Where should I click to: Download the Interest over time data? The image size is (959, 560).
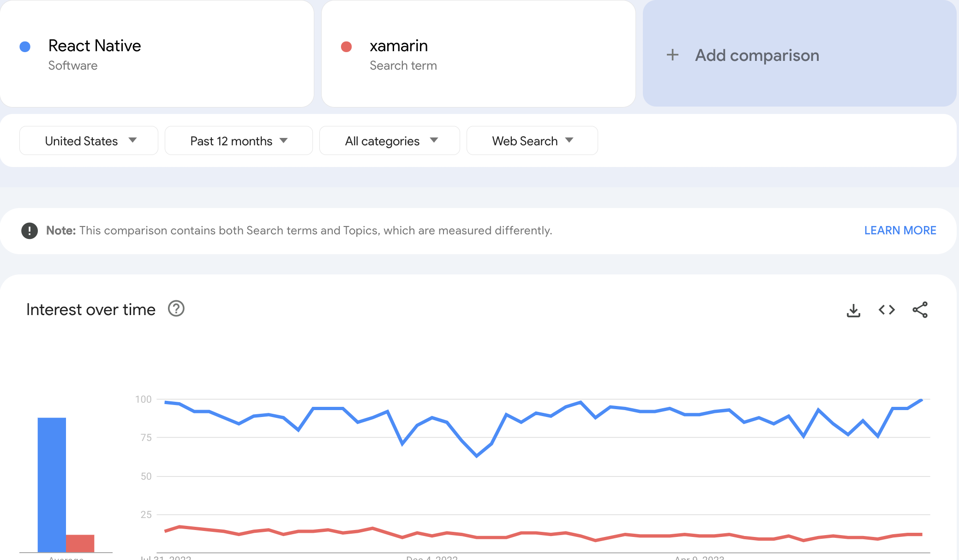coord(853,310)
